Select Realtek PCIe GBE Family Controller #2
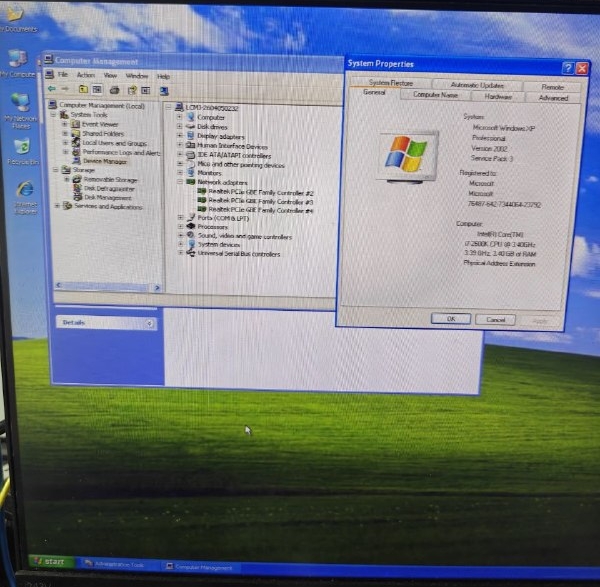This screenshot has height=587, width=600. [x=261, y=192]
